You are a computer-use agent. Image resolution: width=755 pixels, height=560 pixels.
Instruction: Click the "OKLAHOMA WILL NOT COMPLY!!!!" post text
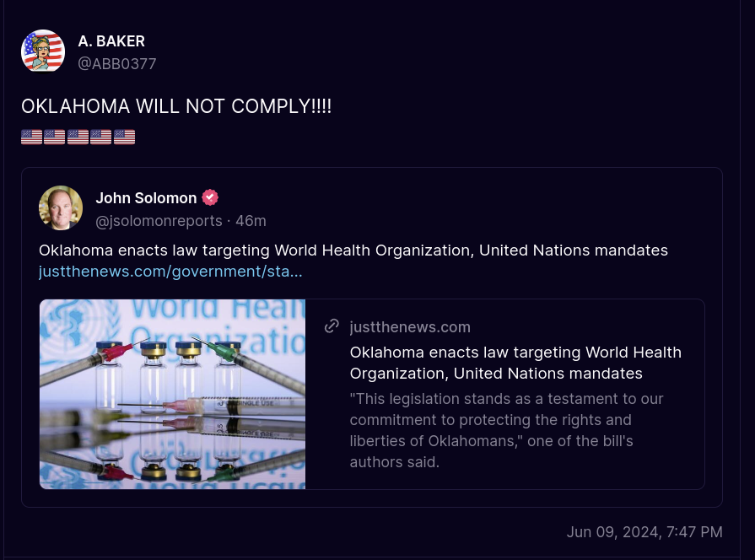tap(176, 107)
